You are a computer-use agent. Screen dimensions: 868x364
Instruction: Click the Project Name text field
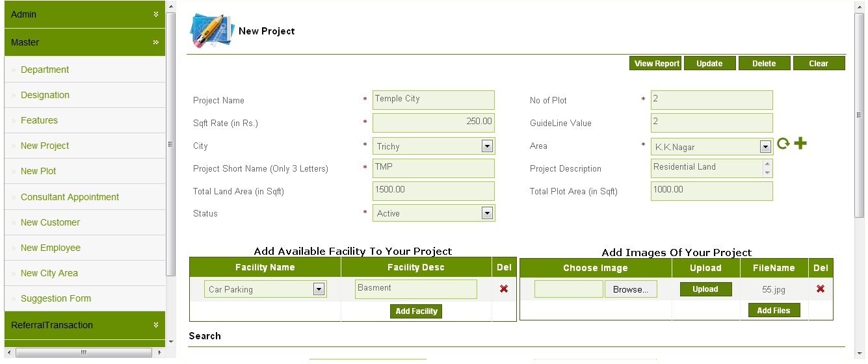[433, 99]
